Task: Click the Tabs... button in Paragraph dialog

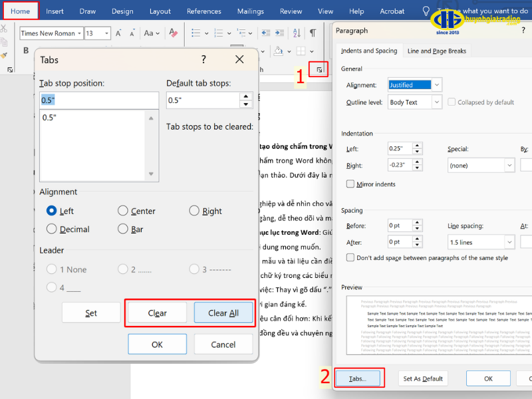Action: point(358,378)
